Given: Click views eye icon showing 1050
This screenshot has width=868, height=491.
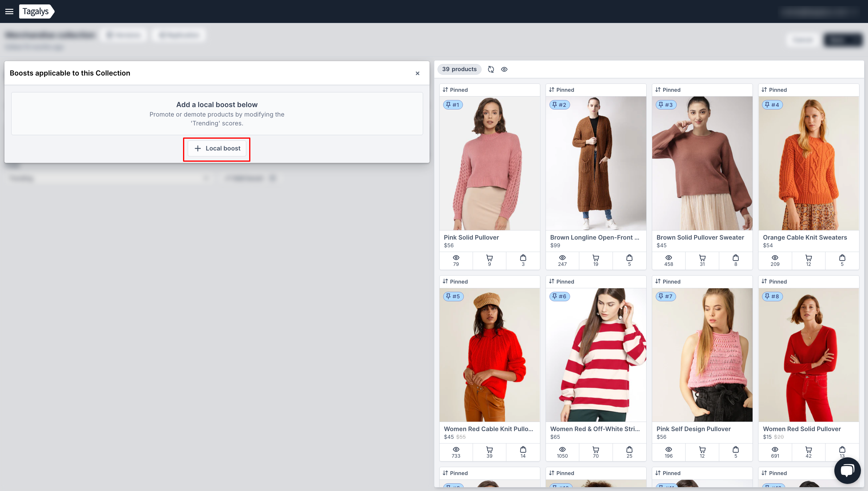Looking at the screenshot, I should (x=562, y=449).
